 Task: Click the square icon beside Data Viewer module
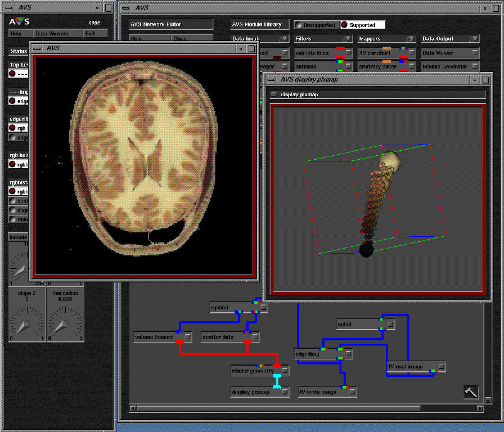pyautogui.click(x=475, y=52)
